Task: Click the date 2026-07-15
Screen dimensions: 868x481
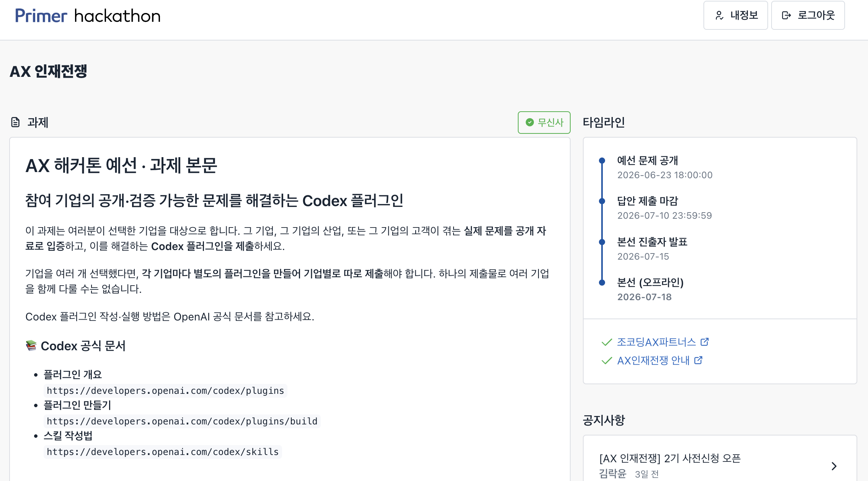Action: (643, 257)
